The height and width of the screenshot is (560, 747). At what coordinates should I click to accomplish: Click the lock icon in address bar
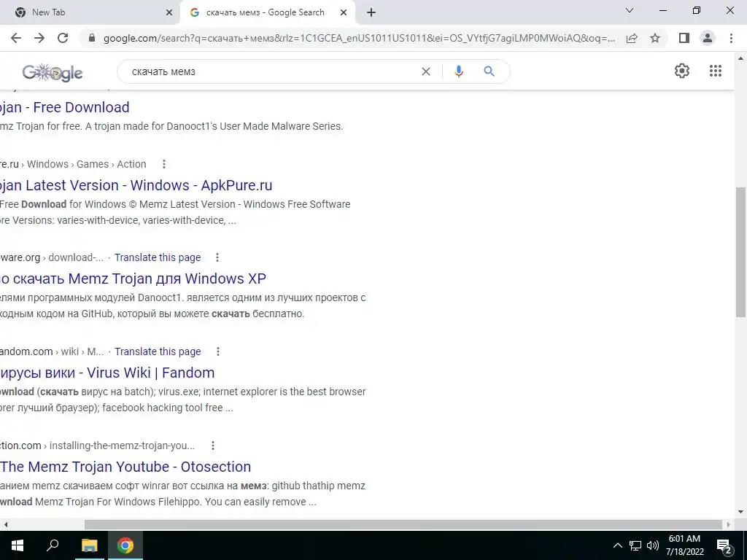[x=92, y=38]
